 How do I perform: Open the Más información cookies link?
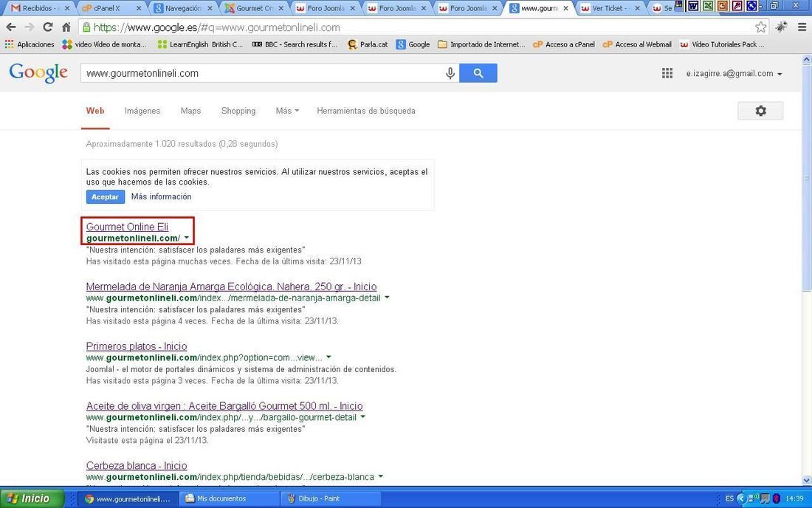coord(161,197)
